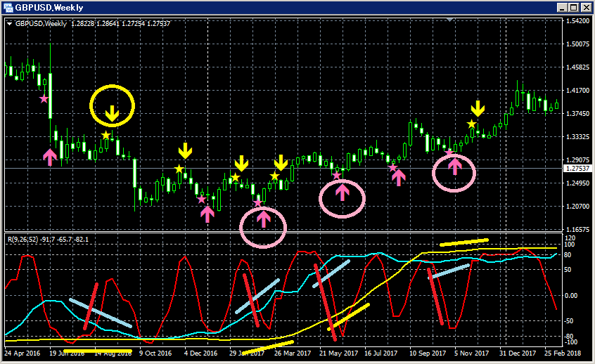Click the 16 Jul 2017 date label
Image resolution: width=595 pixels, height=364 pixels.
click(x=380, y=353)
